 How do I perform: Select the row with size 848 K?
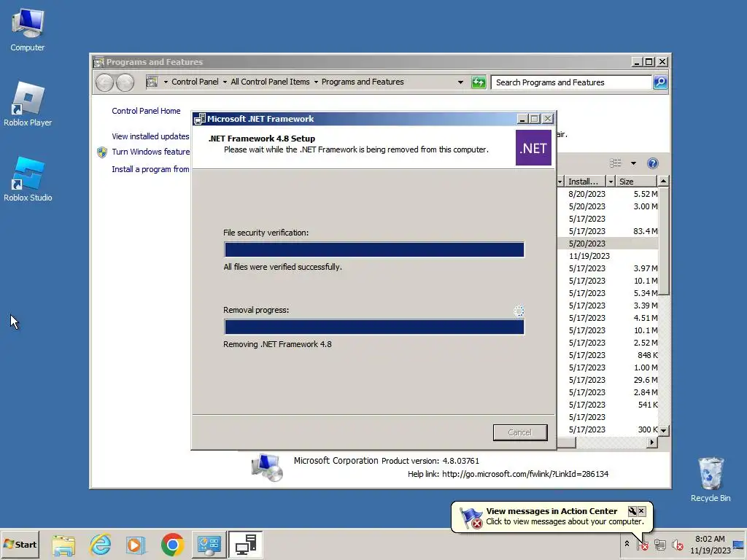608,355
